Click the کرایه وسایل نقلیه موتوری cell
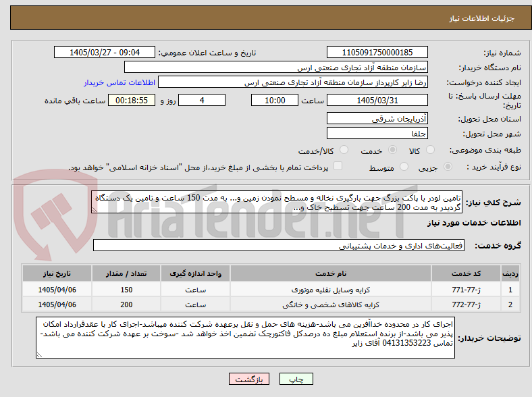 (331, 290)
